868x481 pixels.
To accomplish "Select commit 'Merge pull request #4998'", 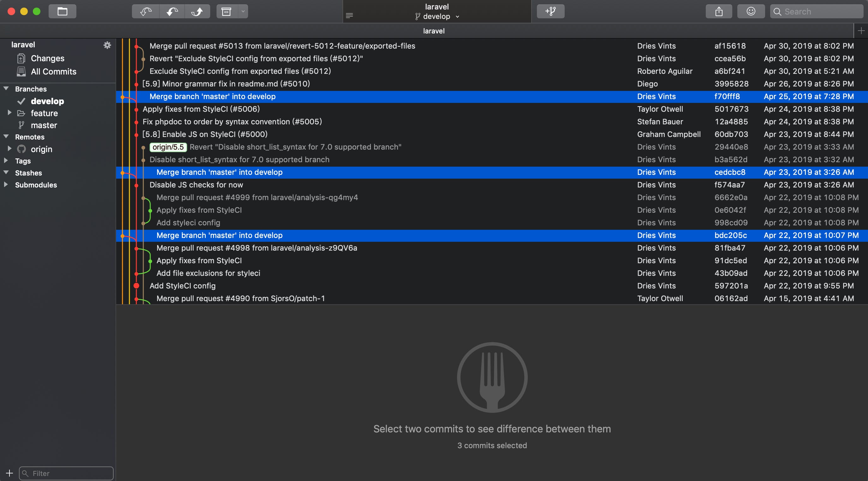I will [x=492, y=248].
